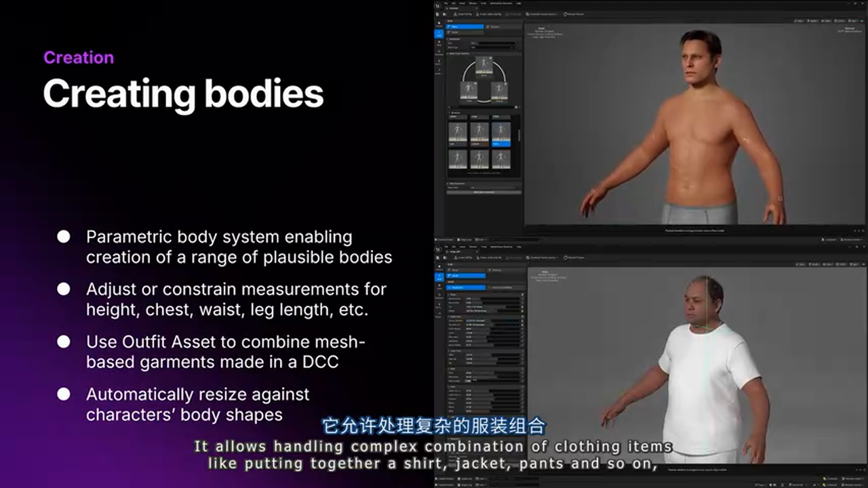Viewport: 868px width, 488px height.
Task: Click the Unreal Engine logo in upper editor
Action: coord(439,4)
